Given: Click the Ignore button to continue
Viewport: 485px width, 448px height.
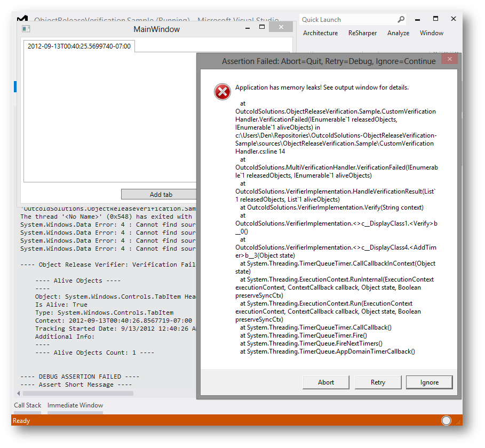Looking at the screenshot, I should click(x=430, y=382).
